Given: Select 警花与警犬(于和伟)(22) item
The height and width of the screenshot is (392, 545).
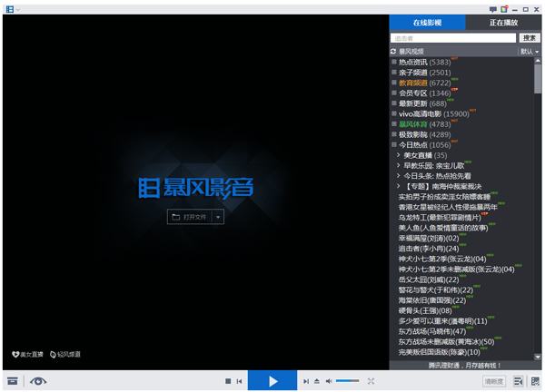Looking at the screenshot, I should point(436,290).
